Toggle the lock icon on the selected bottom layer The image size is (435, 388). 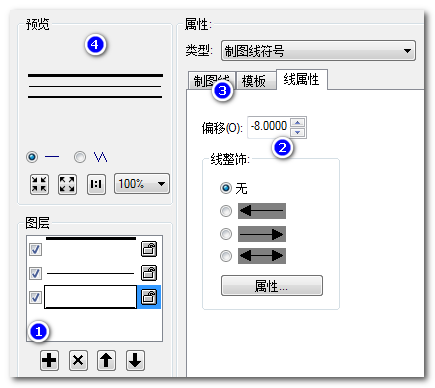point(149,297)
